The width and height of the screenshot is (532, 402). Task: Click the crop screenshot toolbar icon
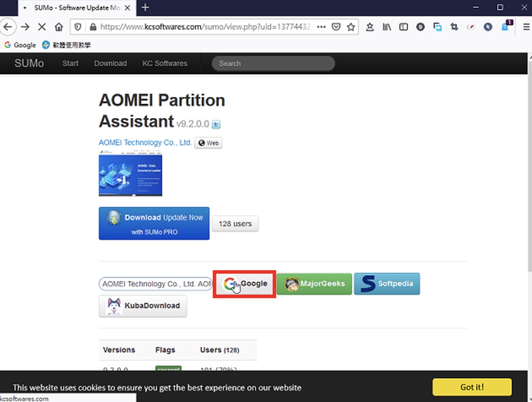click(454, 27)
